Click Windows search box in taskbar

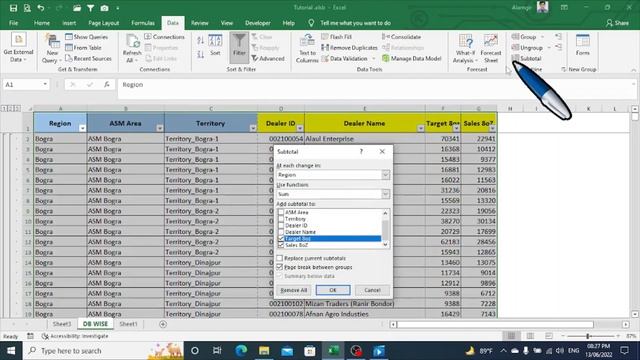coord(102,351)
